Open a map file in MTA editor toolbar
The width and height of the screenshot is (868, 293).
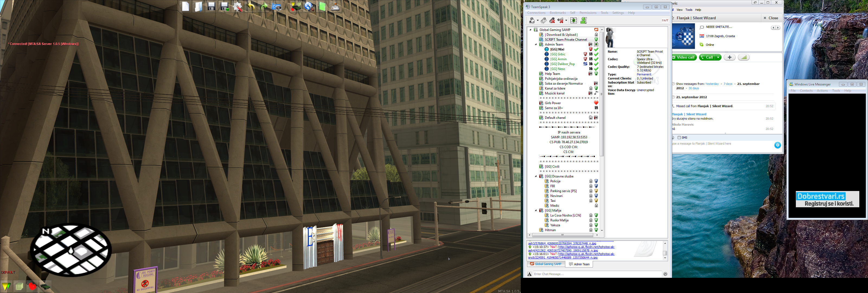coord(199,7)
